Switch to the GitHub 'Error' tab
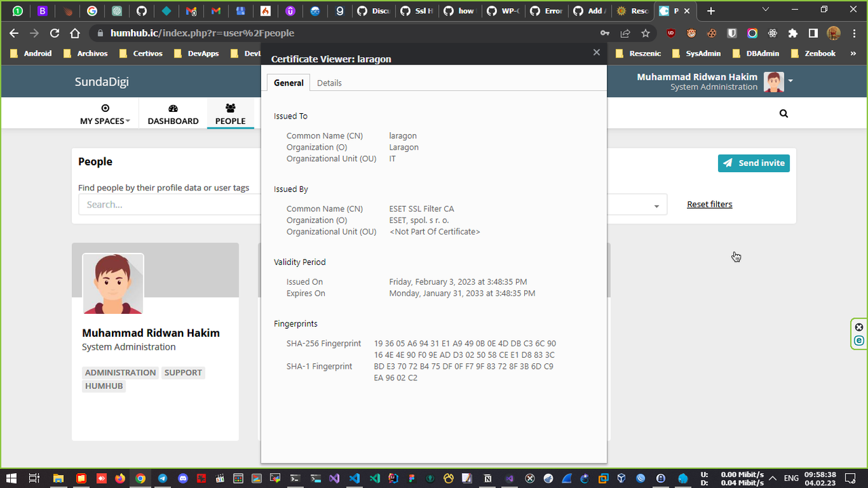 click(546, 11)
